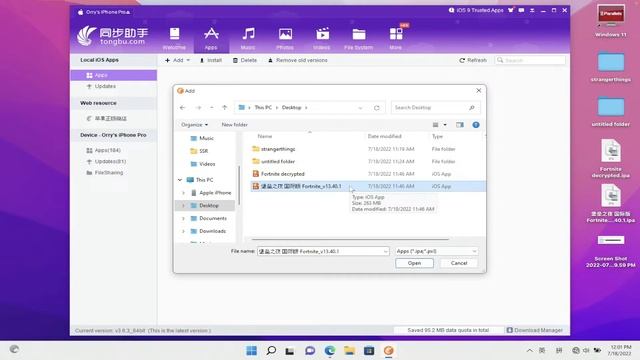Open FileSharing under Device
The height and width of the screenshot is (360, 640).
coord(104,173)
